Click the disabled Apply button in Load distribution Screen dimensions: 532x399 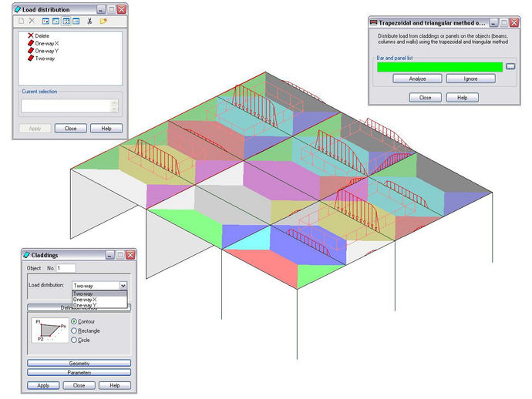pyautogui.click(x=35, y=129)
